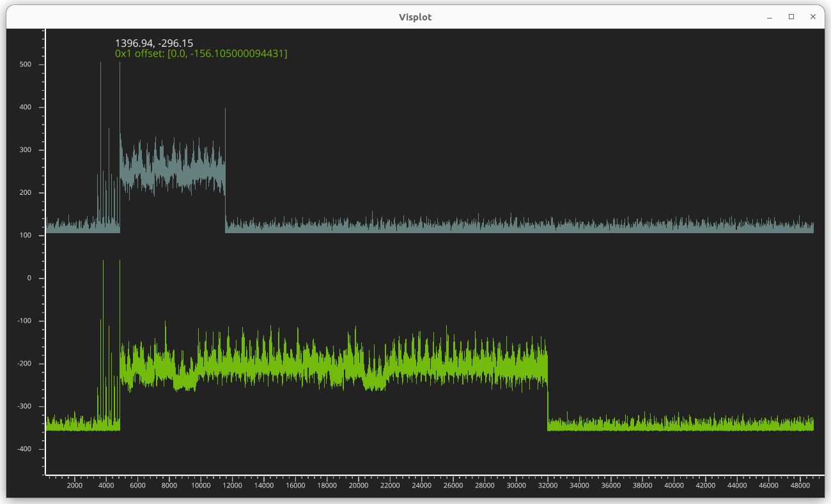Select the green 0x1 offset label
Image resolution: width=831 pixels, height=504 pixels.
click(201, 54)
